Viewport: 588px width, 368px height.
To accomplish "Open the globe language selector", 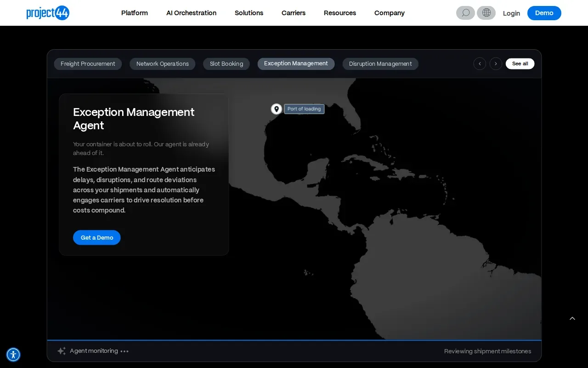I will (x=486, y=13).
